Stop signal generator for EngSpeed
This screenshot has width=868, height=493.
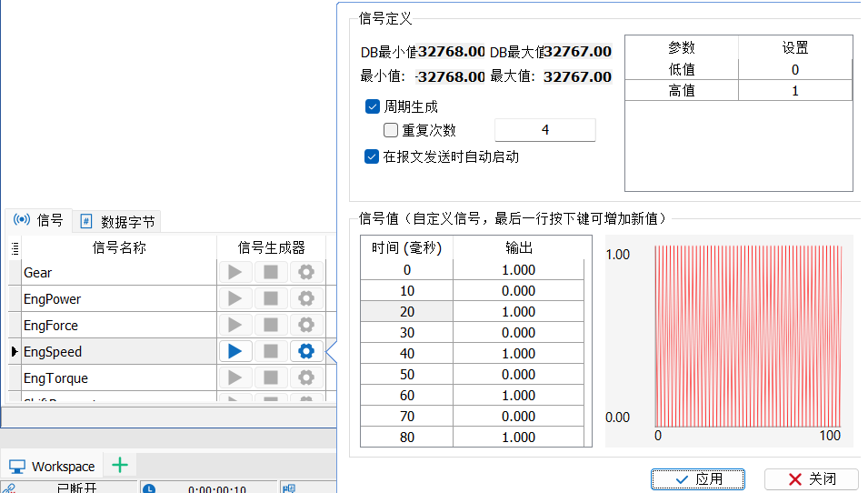point(271,351)
